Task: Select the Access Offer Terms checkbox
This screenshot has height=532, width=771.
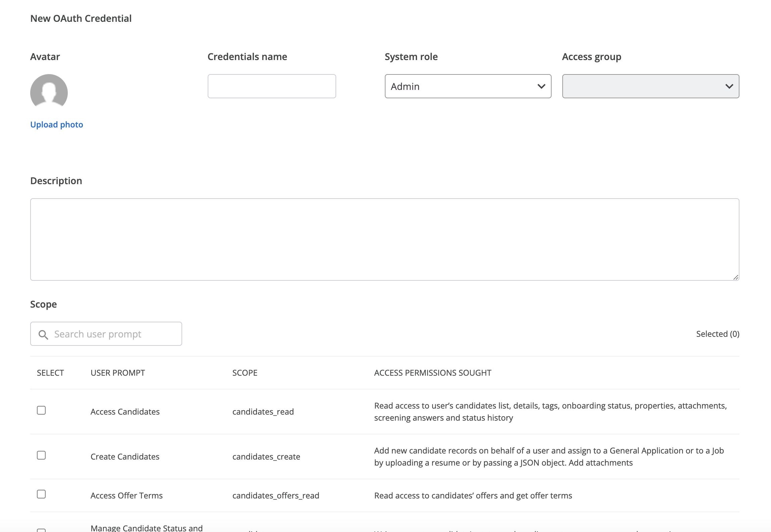Action: click(41, 494)
